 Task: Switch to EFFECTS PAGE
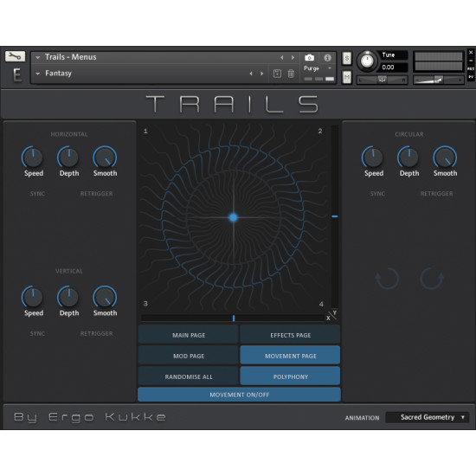tap(290, 335)
